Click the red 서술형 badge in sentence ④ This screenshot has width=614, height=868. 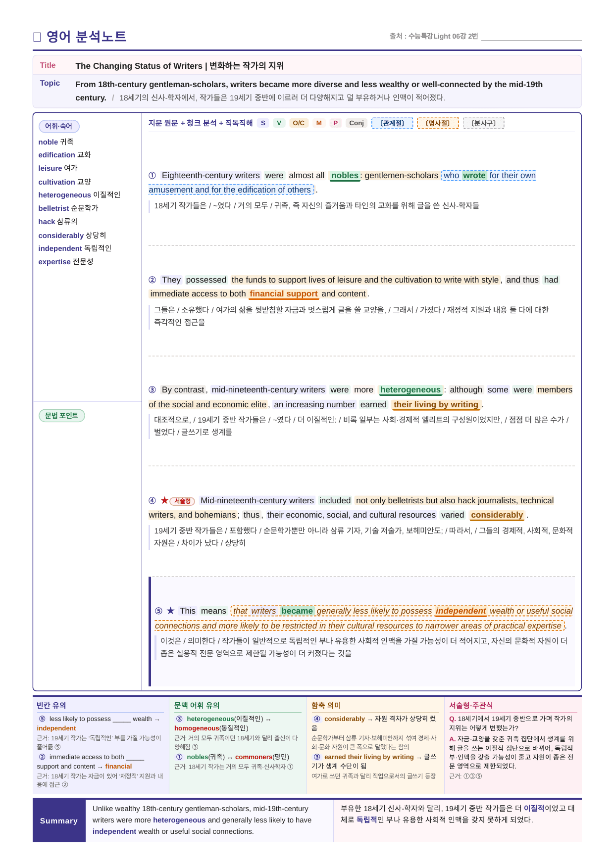tap(182, 501)
